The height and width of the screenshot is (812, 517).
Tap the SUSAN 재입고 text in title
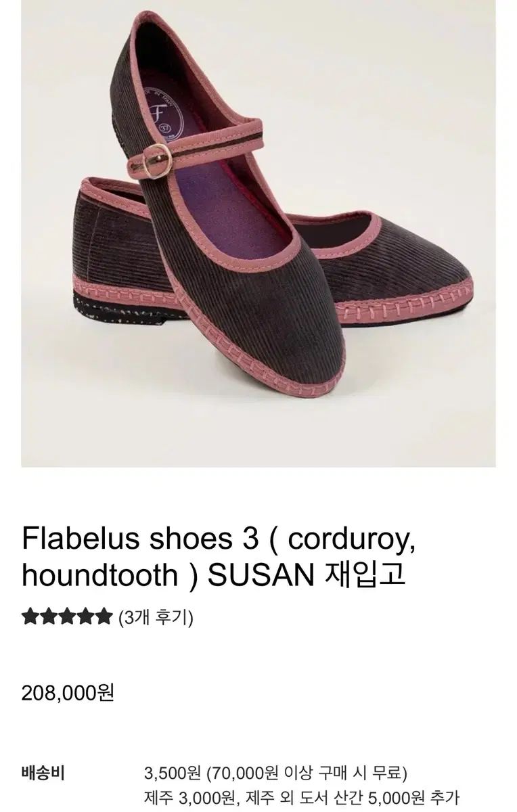pos(307,575)
